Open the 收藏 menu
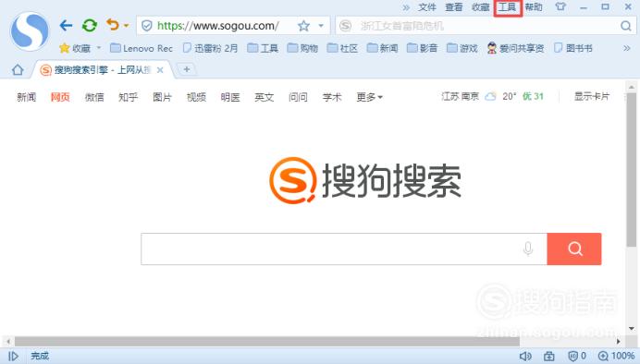640x364 pixels. click(x=481, y=7)
